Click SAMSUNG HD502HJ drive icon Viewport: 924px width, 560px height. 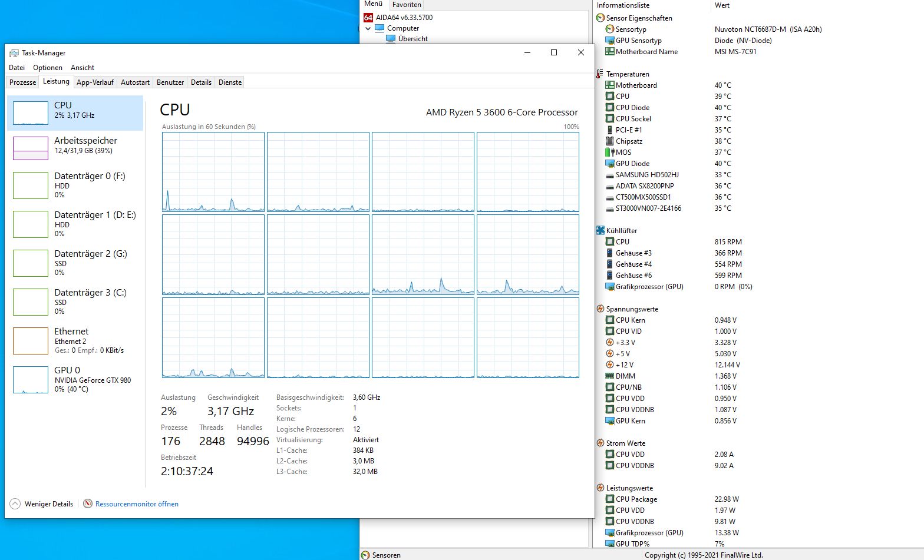point(610,175)
